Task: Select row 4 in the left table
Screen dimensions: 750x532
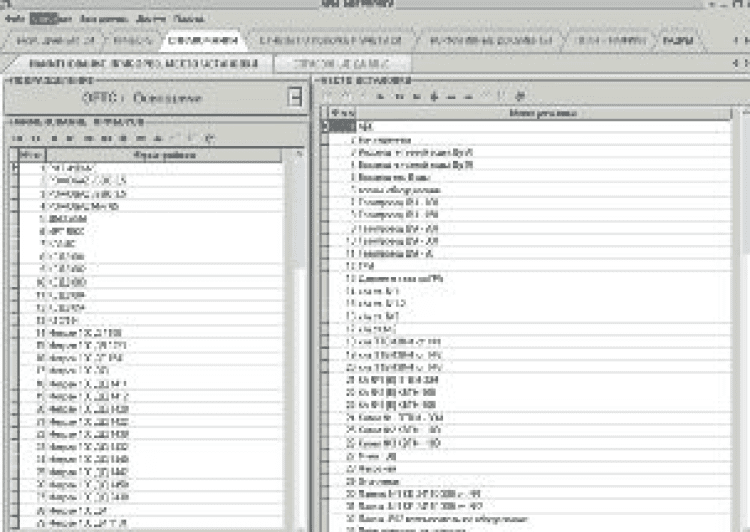Action: pos(151,206)
